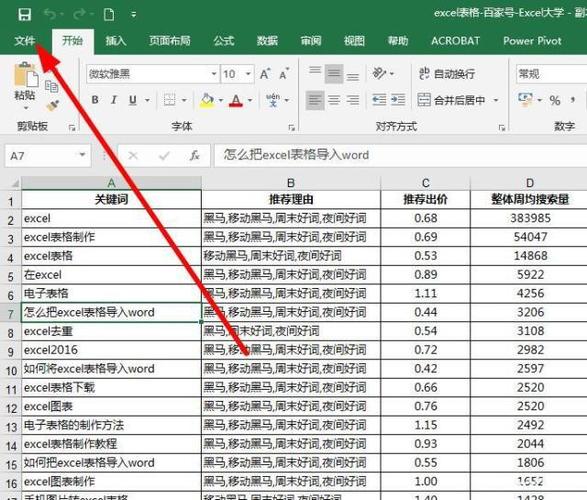Click accounting number format icon

tap(525, 100)
